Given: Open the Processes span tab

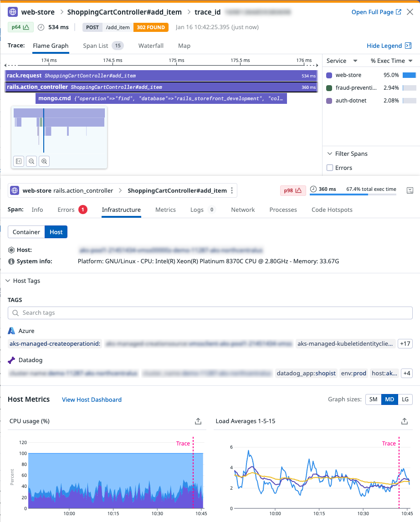Looking at the screenshot, I should (283, 210).
